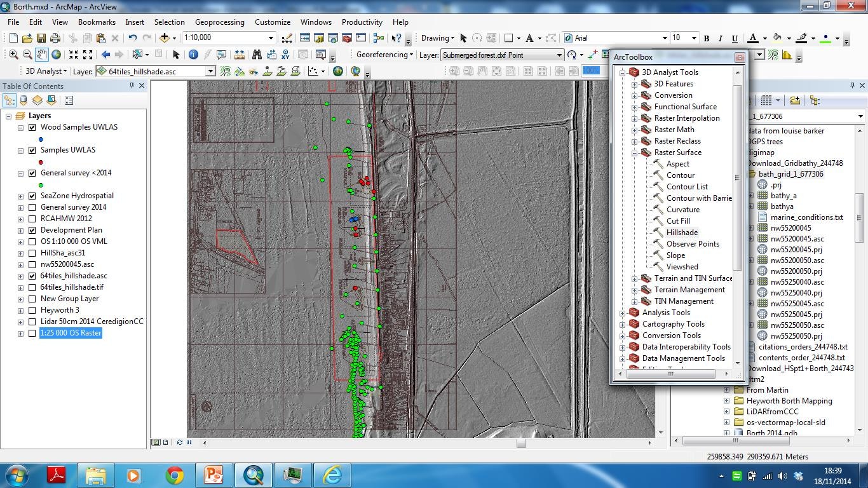Screen dimensions: 868x488
Task: Zoom to Full Extent globe
Action: [56, 55]
